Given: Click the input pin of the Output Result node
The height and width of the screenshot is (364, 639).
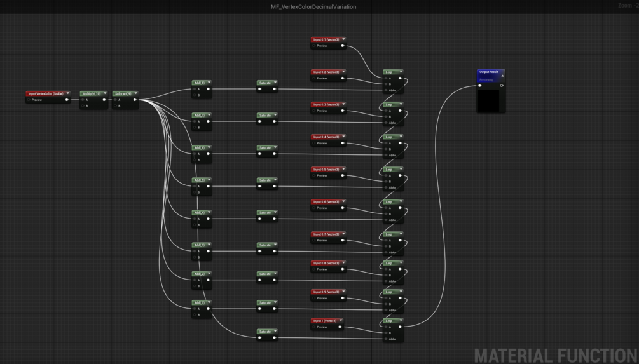Looking at the screenshot, I should point(480,86).
